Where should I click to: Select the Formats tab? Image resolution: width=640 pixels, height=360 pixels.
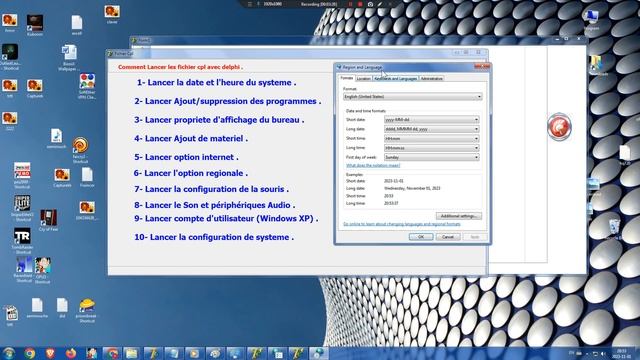[347, 78]
